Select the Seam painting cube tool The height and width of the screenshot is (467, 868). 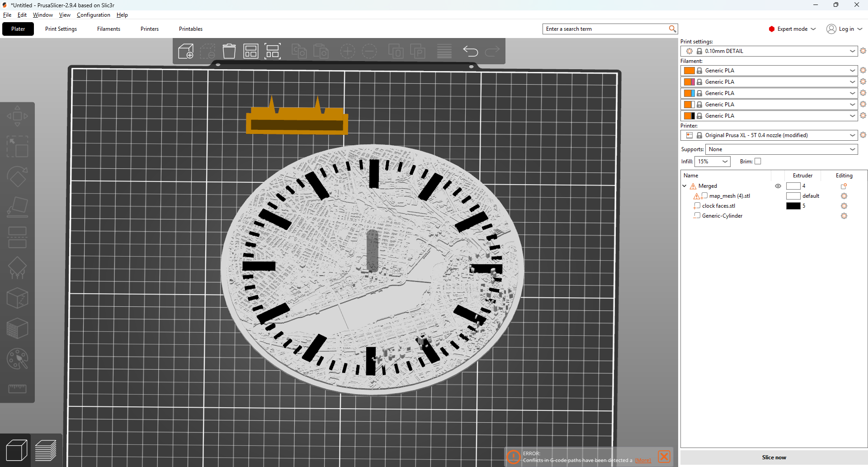point(17,298)
